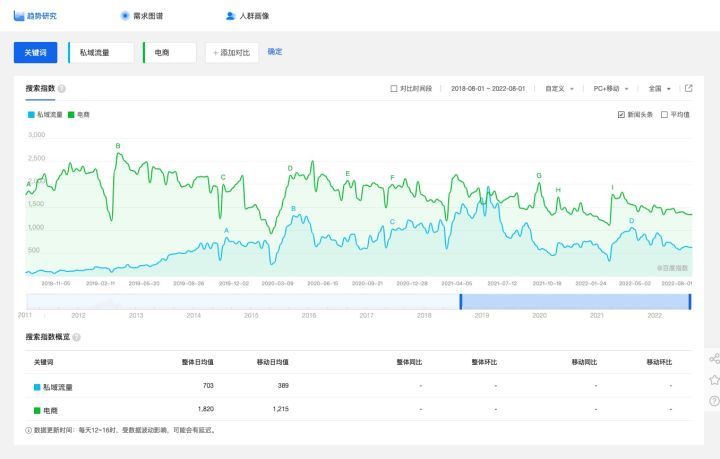Image resolution: width=720 pixels, height=459 pixels.
Task: Click the 私域流量 keyword input field
Action: point(101,52)
